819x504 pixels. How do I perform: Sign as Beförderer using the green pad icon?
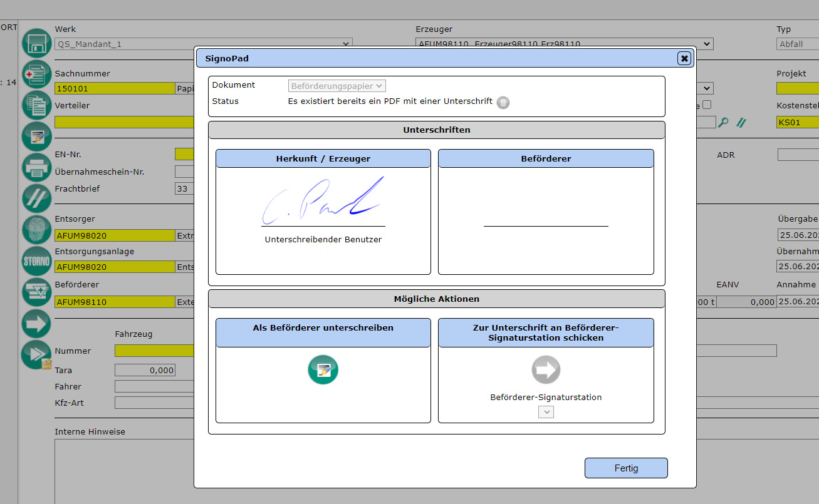pos(323,369)
